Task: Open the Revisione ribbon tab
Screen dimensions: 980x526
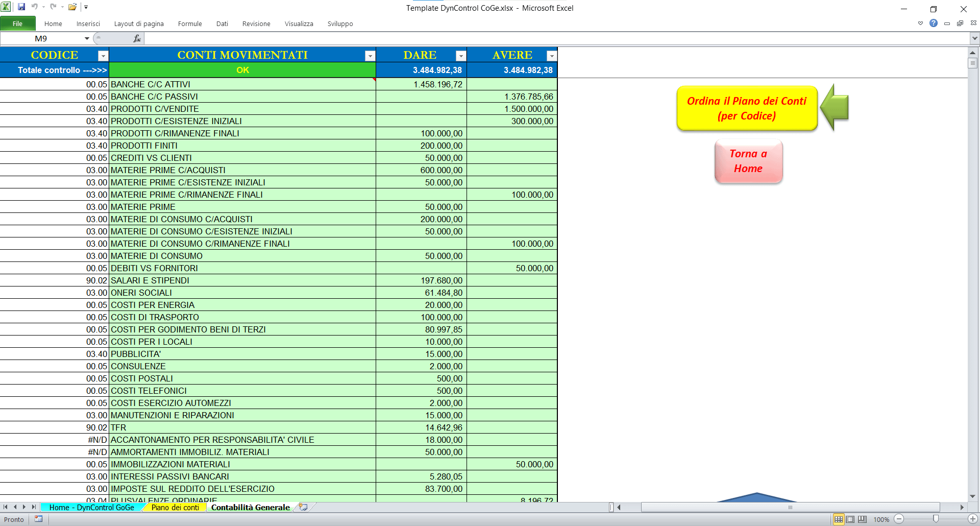Action: (x=256, y=23)
